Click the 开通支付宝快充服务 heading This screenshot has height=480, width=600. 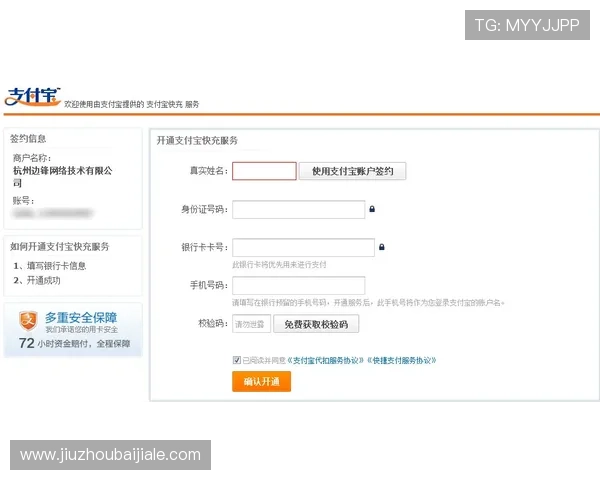click(x=197, y=140)
